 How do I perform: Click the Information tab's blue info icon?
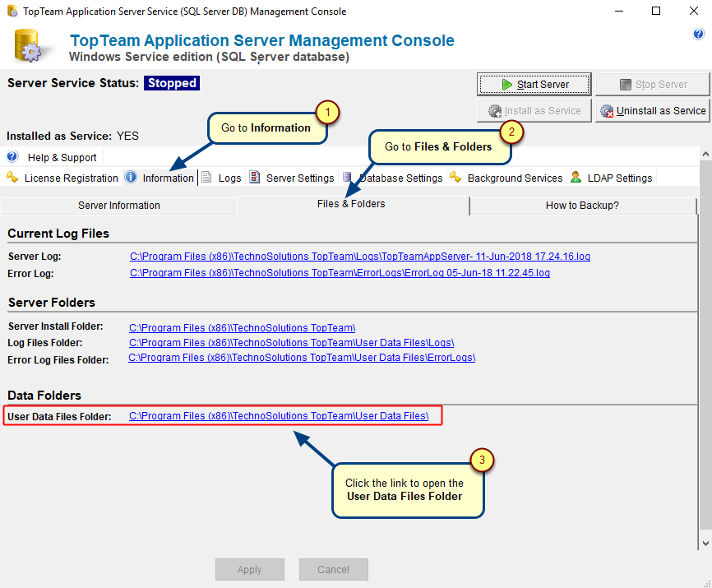[x=131, y=177]
